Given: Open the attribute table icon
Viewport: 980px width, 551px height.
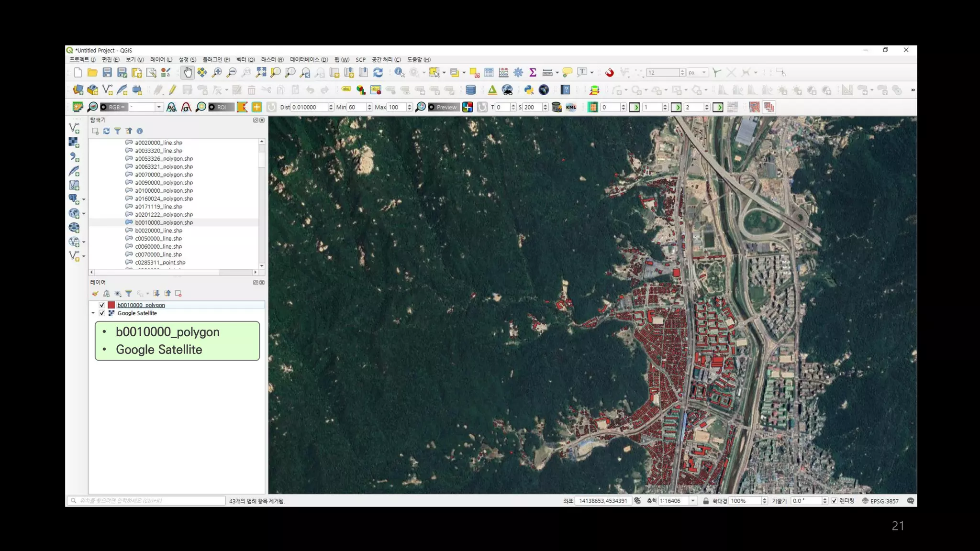Looking at the screenshot, I should click(489, 73).
